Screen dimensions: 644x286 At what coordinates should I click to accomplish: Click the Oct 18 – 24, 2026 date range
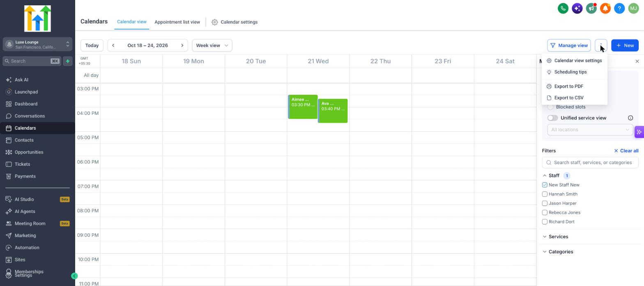(x=147, y=46)
